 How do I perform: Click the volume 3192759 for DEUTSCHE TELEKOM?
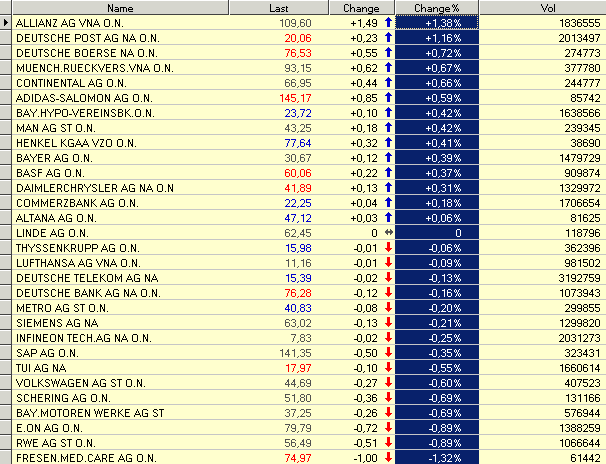coord(579,278)
